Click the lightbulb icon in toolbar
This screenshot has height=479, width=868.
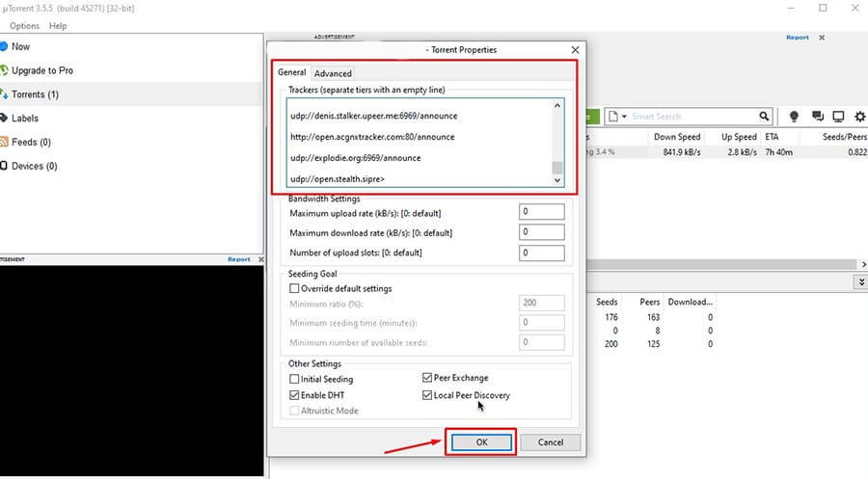click(x=794, y=117)
